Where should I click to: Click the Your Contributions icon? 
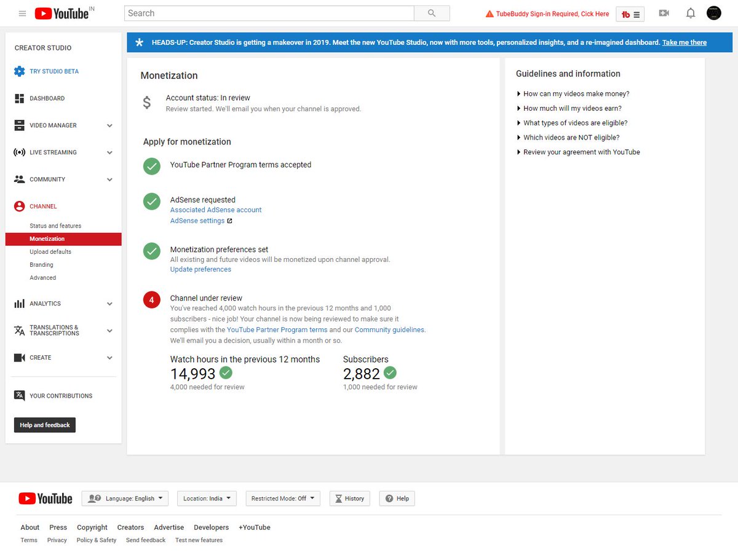(19, 395)
